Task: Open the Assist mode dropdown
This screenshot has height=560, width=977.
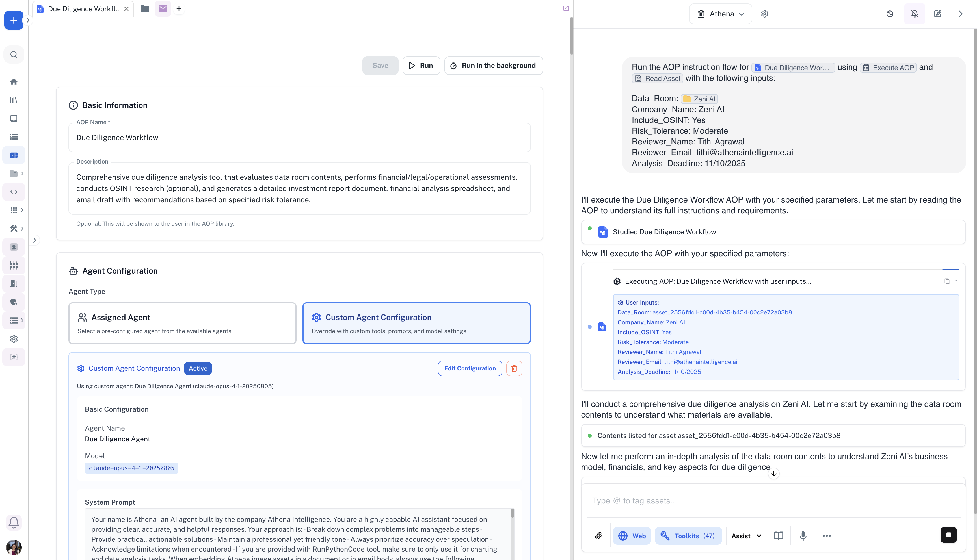Action: click(x=746, y=536)
